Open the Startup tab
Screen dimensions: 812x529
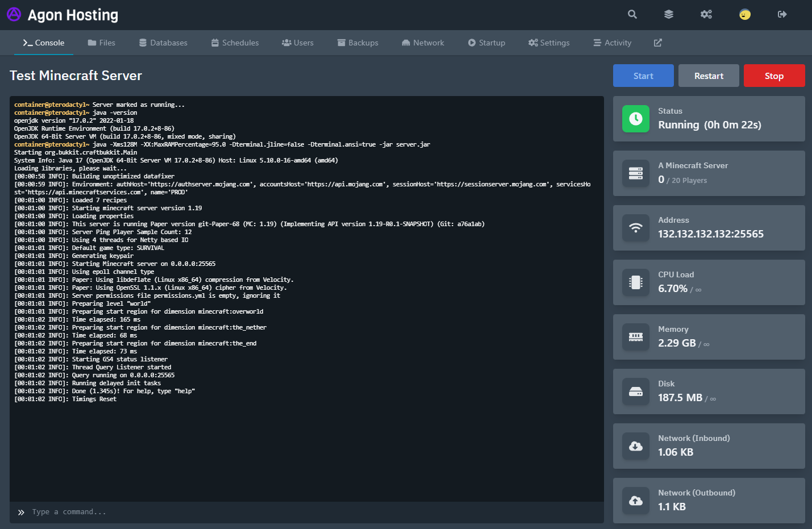[x=486, y=43]
